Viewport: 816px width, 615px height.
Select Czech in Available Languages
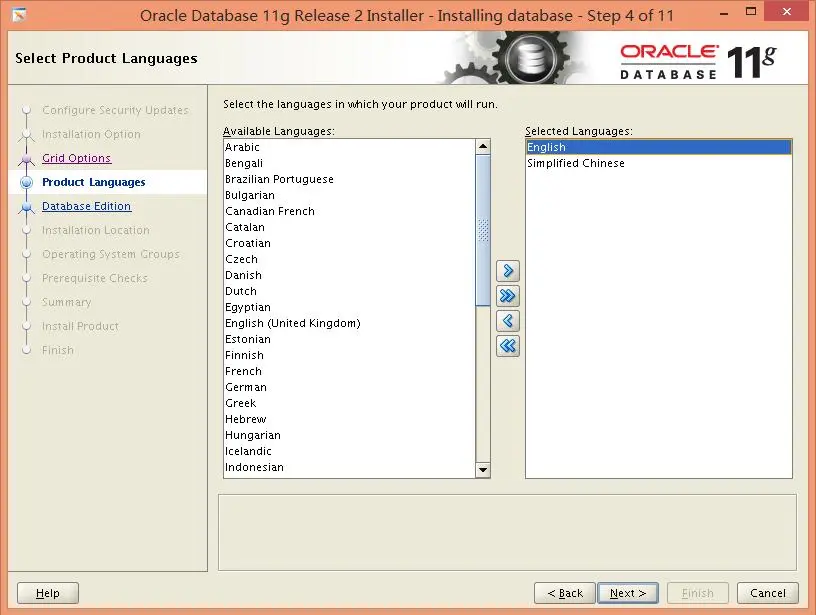coord(349,259)
